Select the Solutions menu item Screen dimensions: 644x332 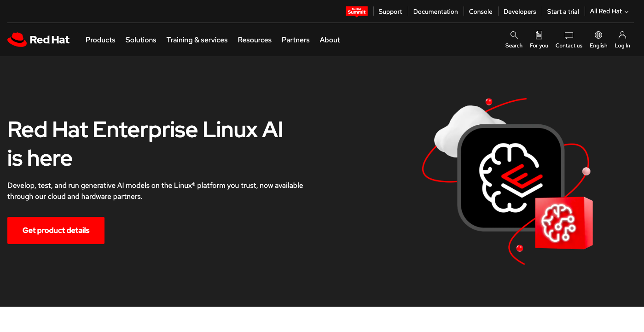click(141, 40)
